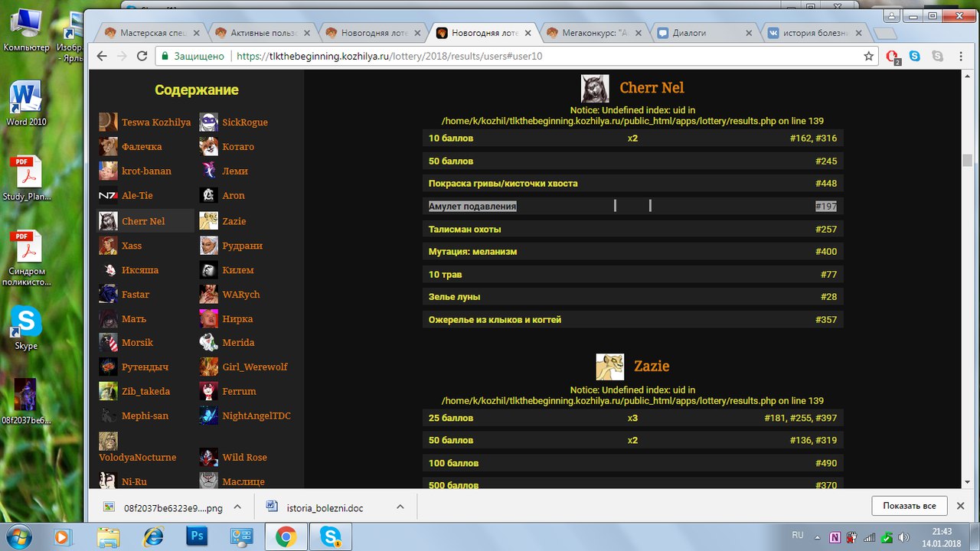Launch Internet Explorer from the taskbar
Image resolution: width=980 pixels, height=551 pixels.
tap(153, 536)
